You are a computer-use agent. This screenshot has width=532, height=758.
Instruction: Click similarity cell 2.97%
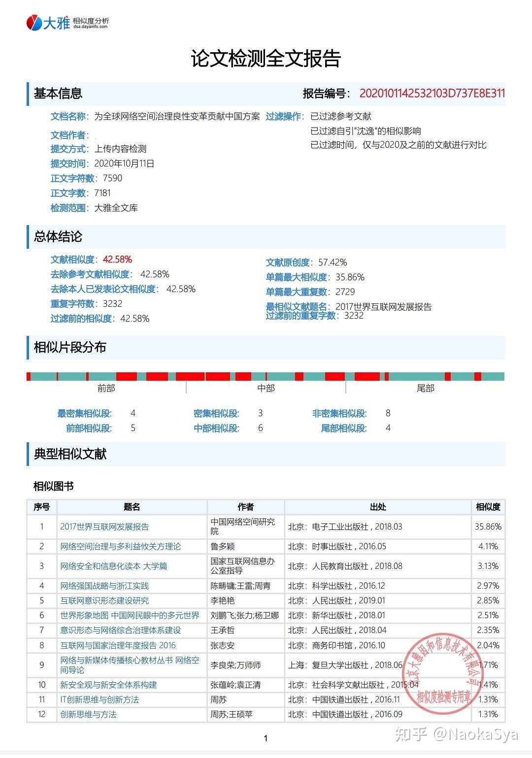pos(488,586)
